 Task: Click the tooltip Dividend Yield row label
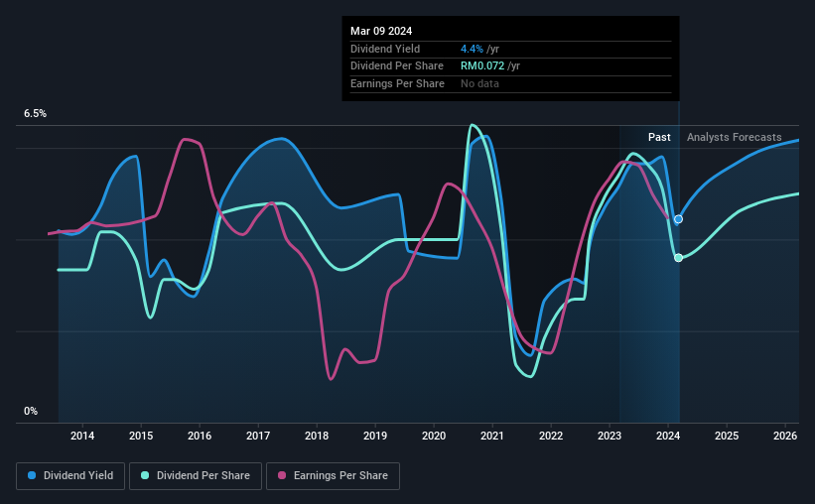385,49
